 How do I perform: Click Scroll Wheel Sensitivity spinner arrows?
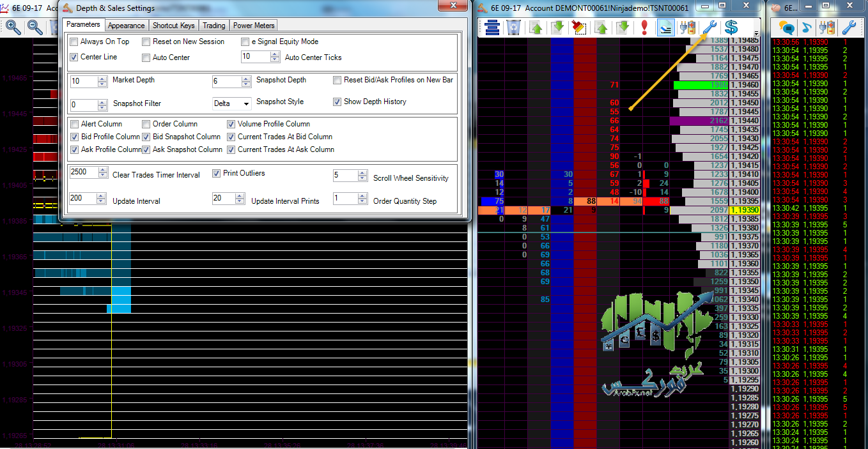pyautogui.click(x=363, y=176)
